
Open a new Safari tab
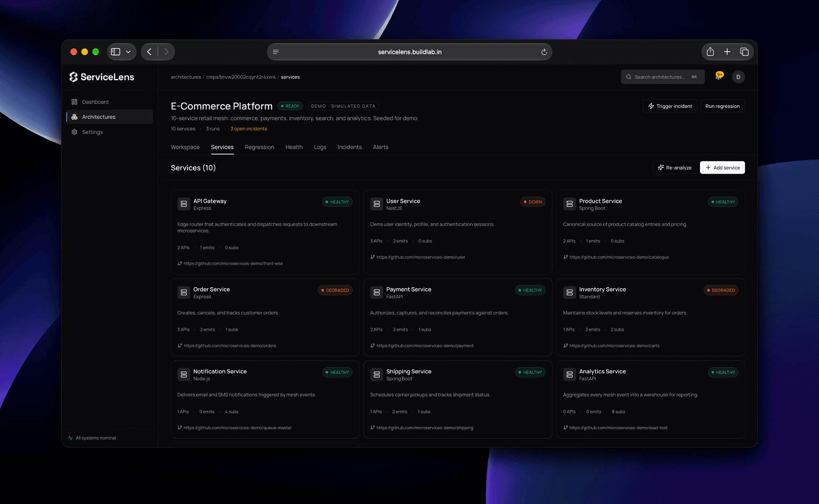(x=727, y=52)
